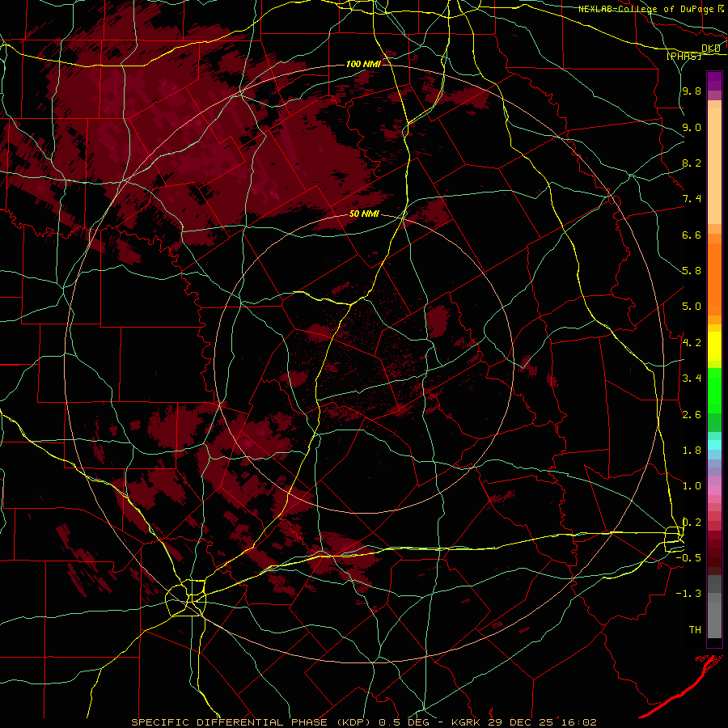Pick the bright orange color scale segment
This screenshot has width=728, height=728.
(x=714, y=278)
